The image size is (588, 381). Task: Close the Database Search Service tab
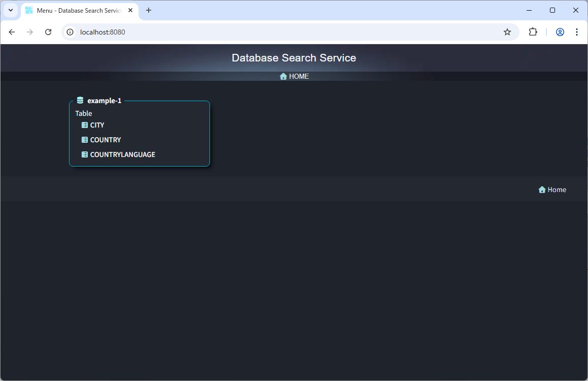tap(130, 10)
